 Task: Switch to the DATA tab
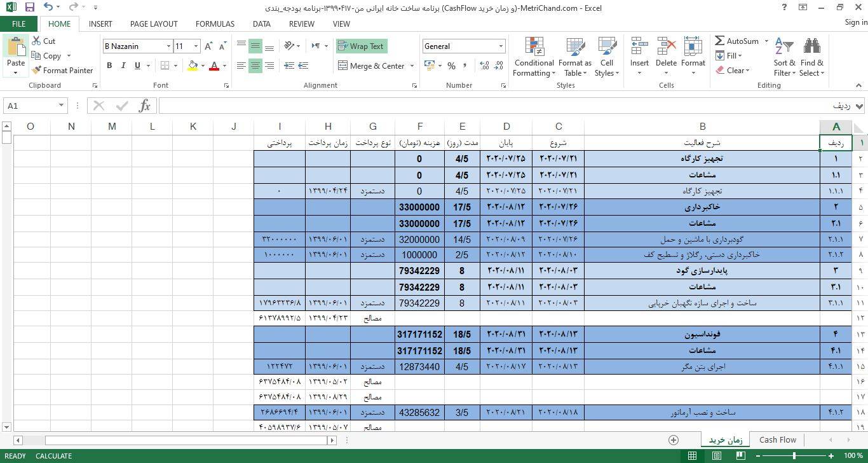(261, 24)
